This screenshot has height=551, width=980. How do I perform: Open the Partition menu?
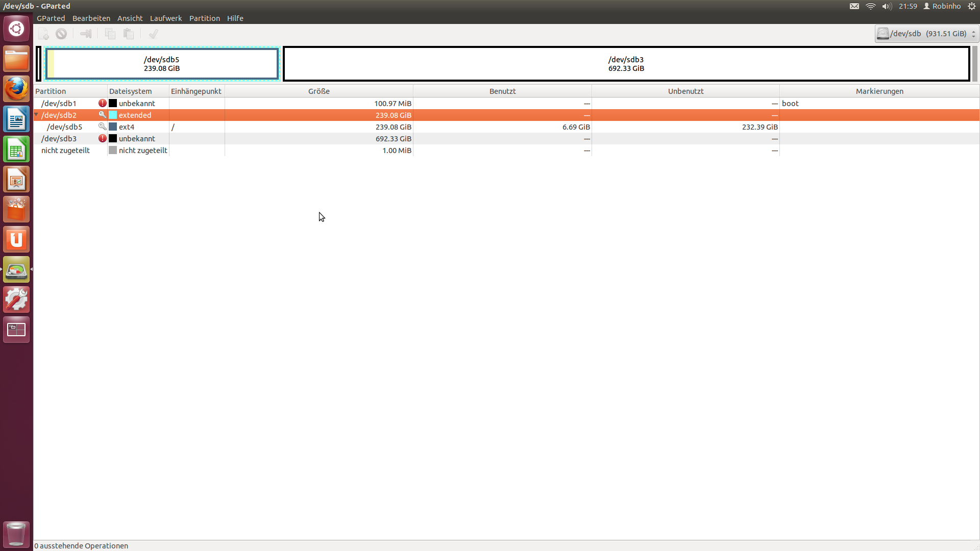point(204,18)
